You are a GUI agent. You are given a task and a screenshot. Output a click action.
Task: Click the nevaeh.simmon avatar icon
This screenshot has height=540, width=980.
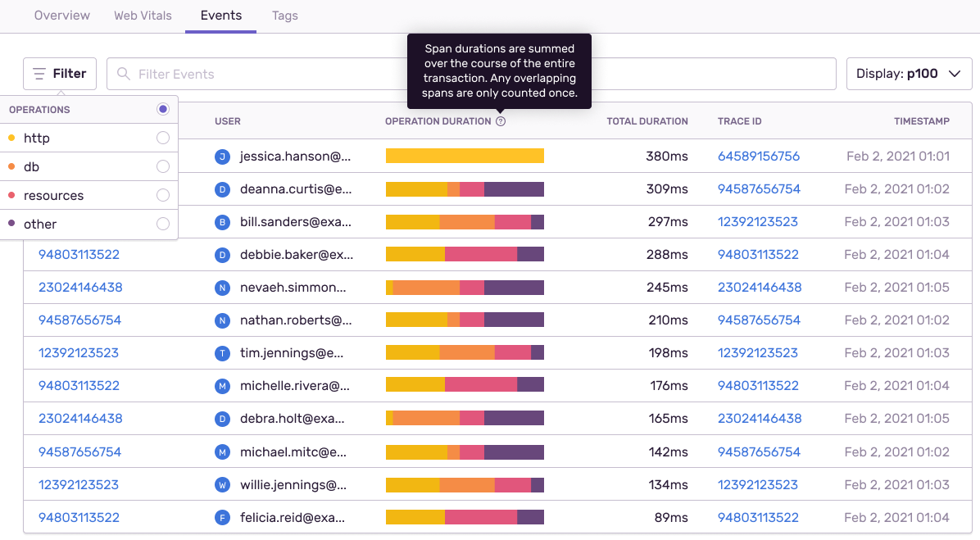coord(222,288)
